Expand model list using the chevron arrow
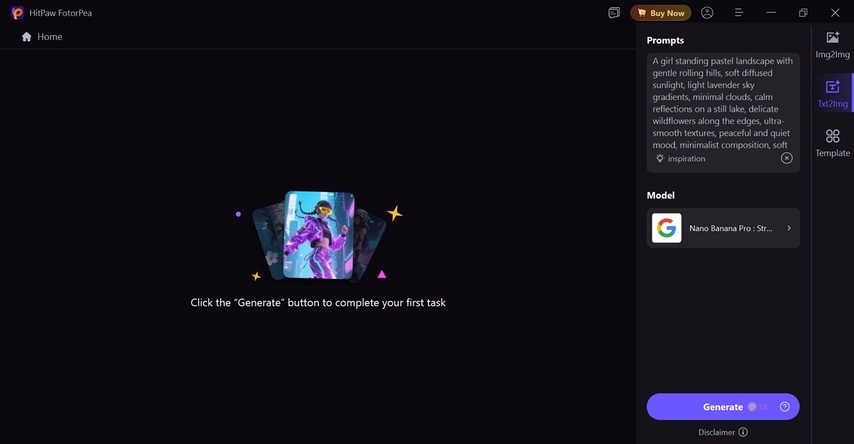854x444 pixels. coord(789,228)
